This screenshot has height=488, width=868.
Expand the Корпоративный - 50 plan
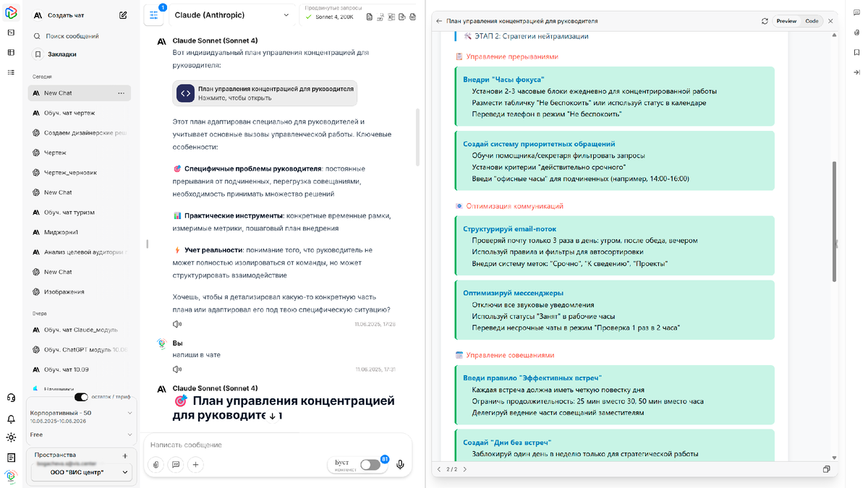click(81, 416)
